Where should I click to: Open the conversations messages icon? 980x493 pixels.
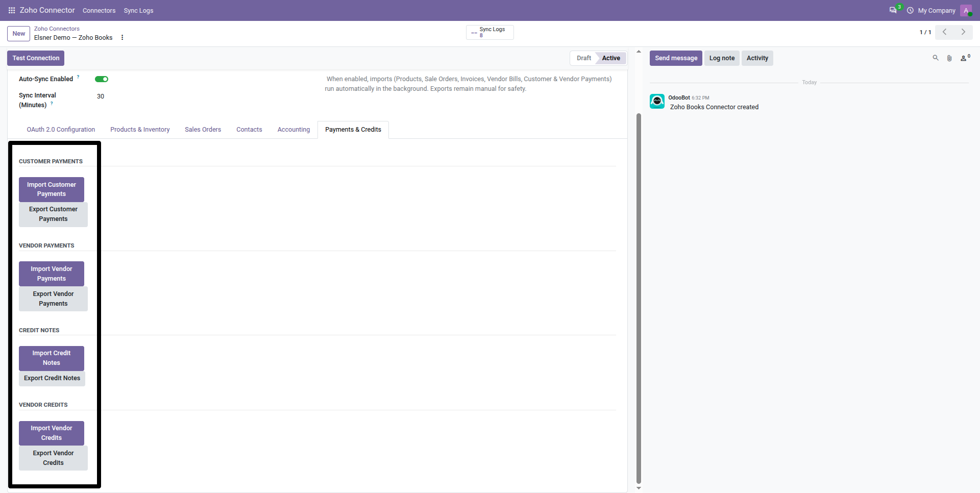click(x=893, y=10)
